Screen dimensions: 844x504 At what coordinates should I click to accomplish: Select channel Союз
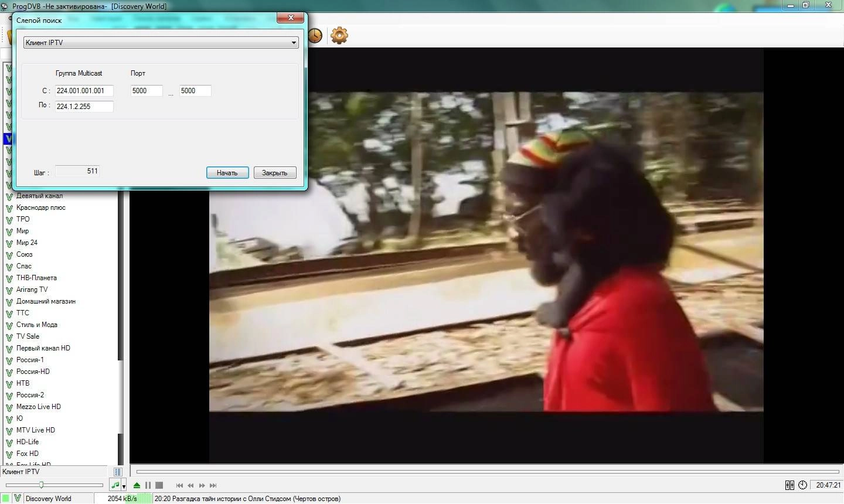point(25,254)
